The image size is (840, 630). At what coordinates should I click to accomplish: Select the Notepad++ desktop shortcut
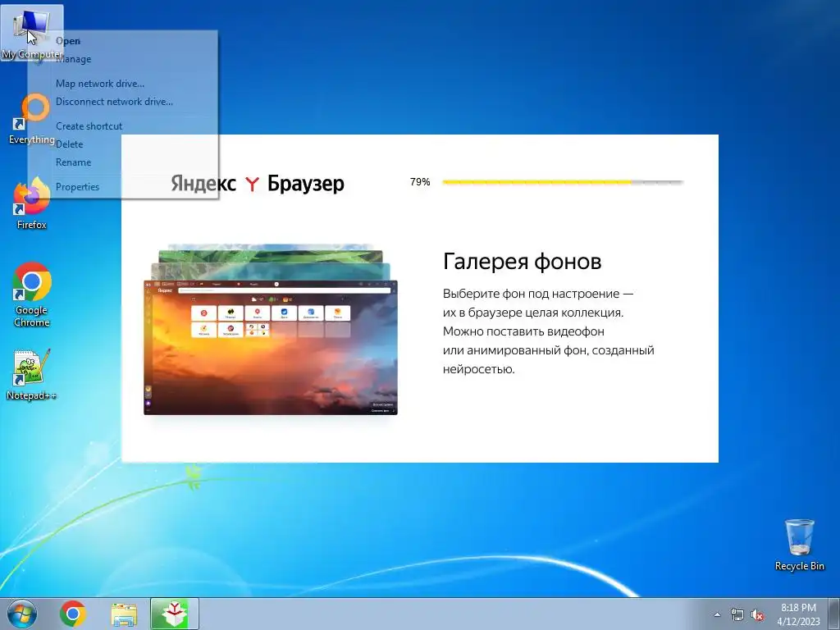pyautogui.click(x=32, y=375)
